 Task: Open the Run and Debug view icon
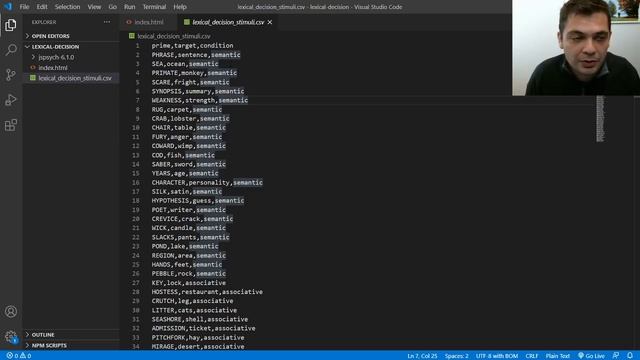(11, 100)
